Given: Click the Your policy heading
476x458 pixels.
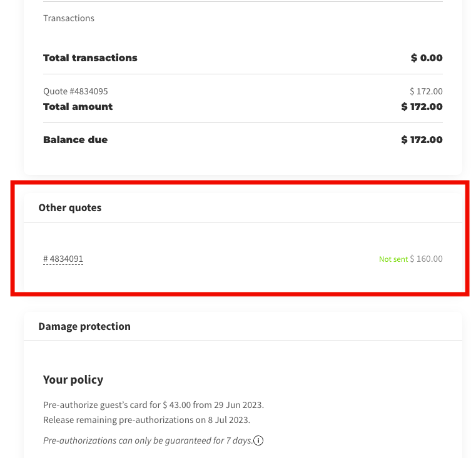Looking at the screenshot, I should coord(73,379).
